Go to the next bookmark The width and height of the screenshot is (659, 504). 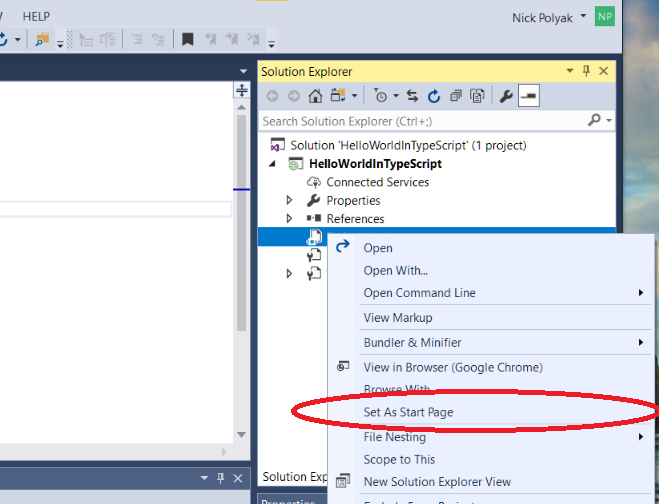coord(232,40)
